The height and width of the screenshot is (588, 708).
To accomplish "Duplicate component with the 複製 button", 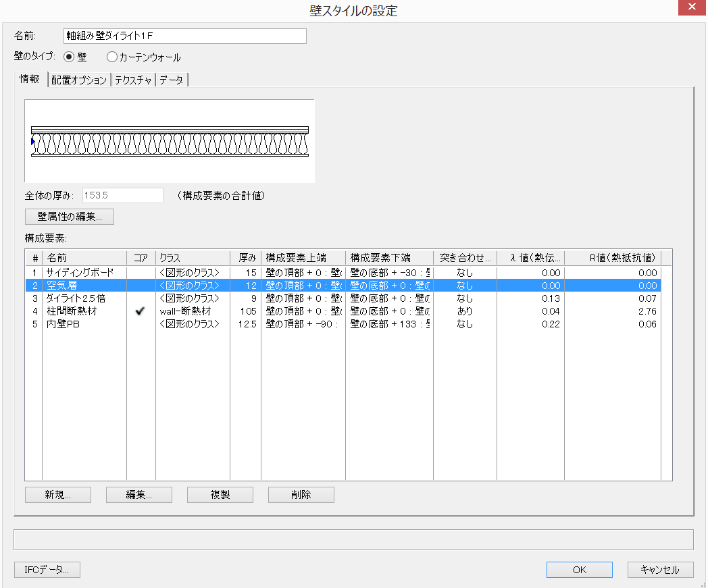I will click(x=220, y=495).
